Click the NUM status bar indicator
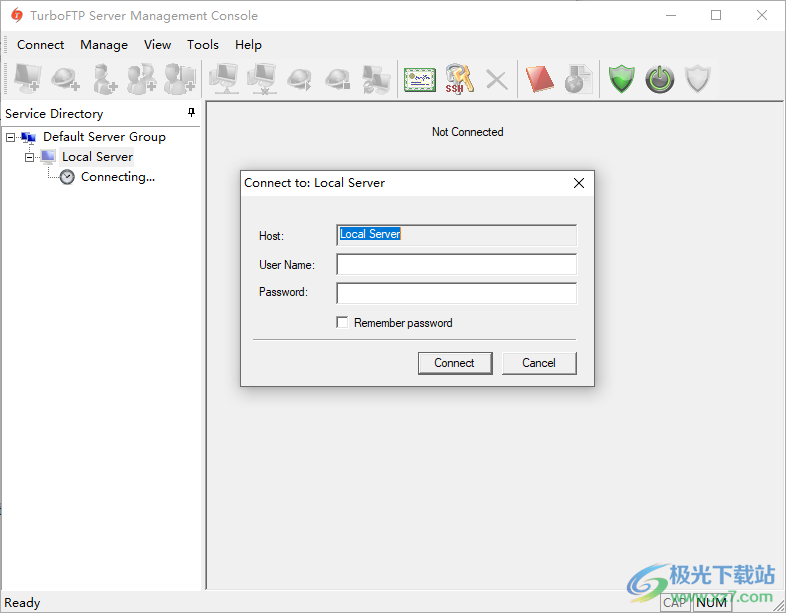This screenshot has width=786, height=613. click(x=712, y=602)
